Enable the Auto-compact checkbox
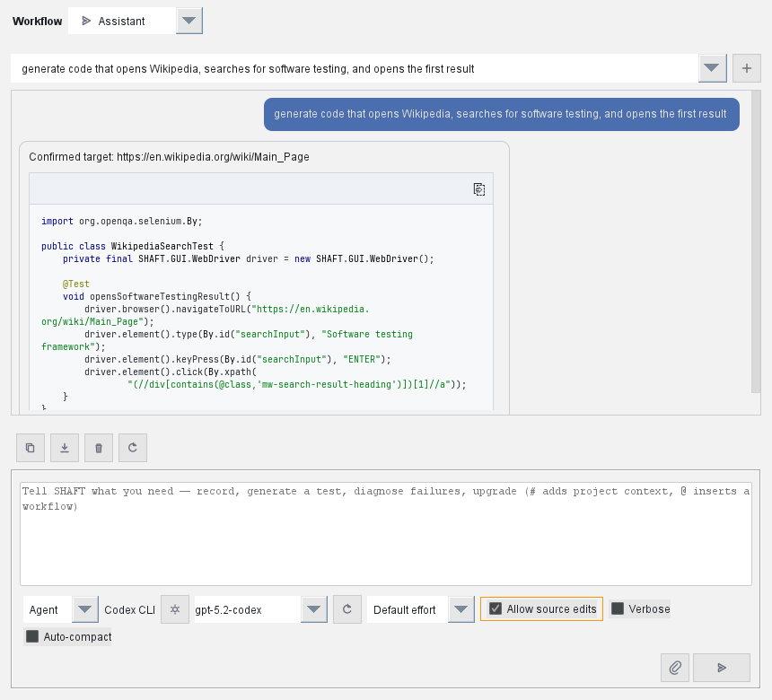Screen dimensions: 772x700 pyautogui.click(x=32, y=636)
